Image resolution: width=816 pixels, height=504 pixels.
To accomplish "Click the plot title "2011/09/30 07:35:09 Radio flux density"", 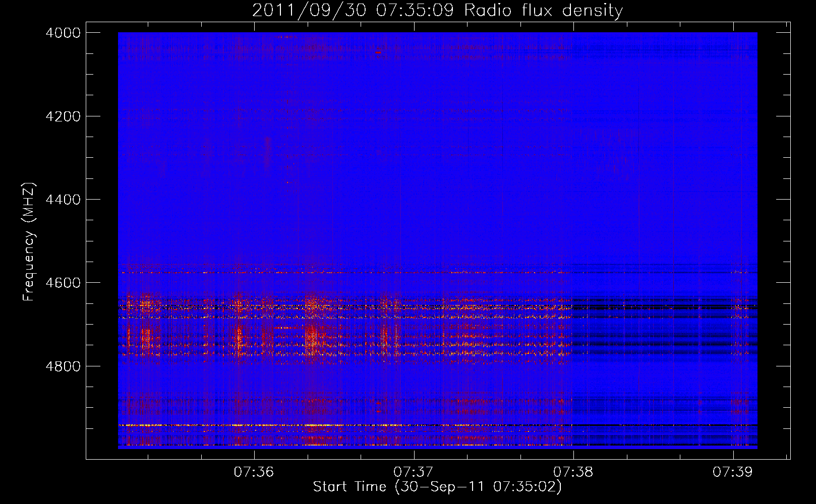I will coord(437,10).
